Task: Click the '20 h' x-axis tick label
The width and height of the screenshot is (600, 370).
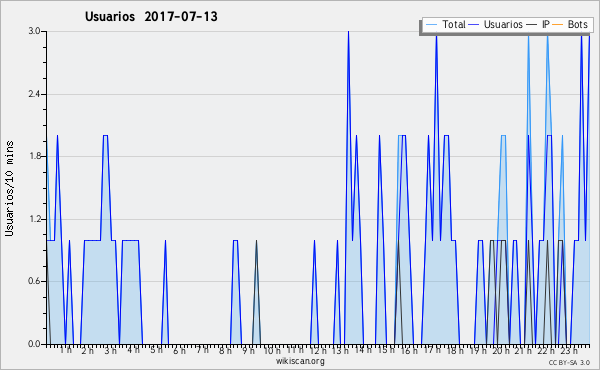Action: tap(501, 350)
